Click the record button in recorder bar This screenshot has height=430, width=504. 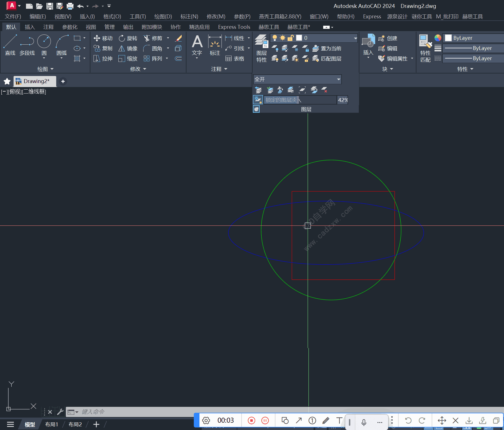251,420
